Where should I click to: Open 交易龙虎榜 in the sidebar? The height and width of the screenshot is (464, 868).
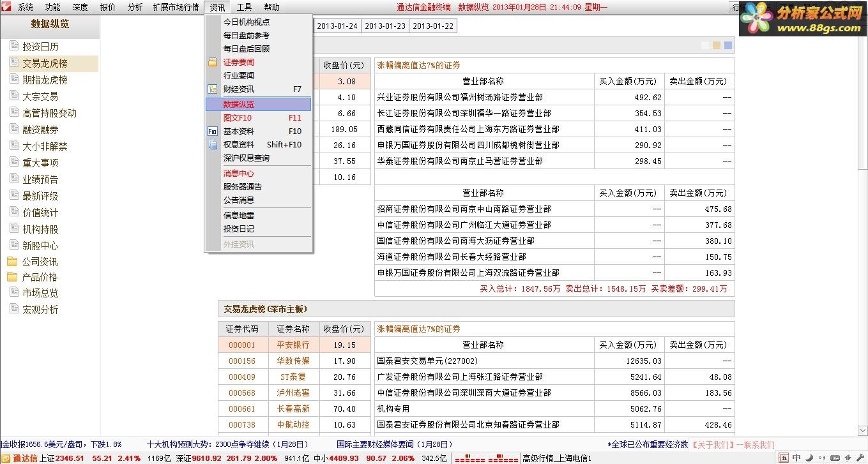click(45, 63)
